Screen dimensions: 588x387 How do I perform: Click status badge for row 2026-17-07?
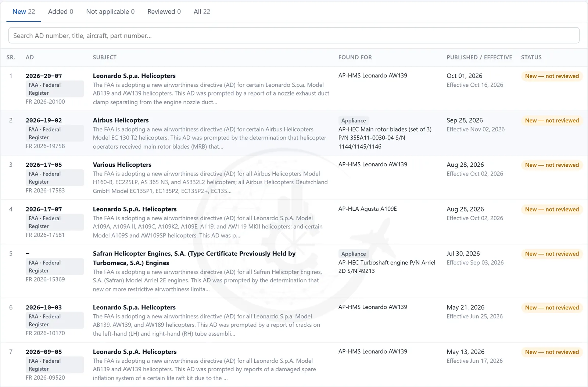(552, 209)
